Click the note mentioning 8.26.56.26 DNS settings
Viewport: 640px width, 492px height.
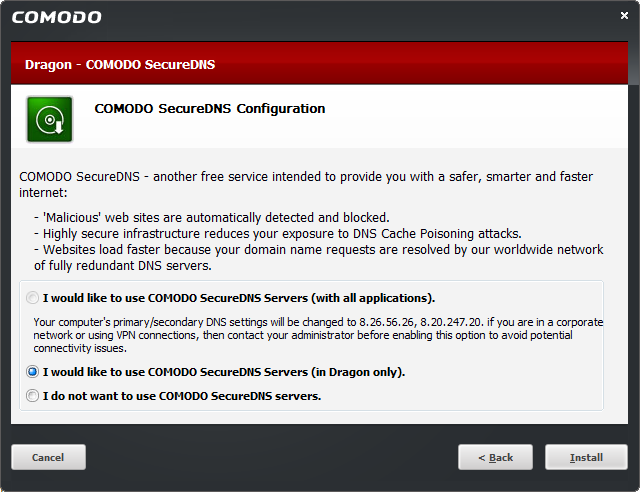(318, 335)
